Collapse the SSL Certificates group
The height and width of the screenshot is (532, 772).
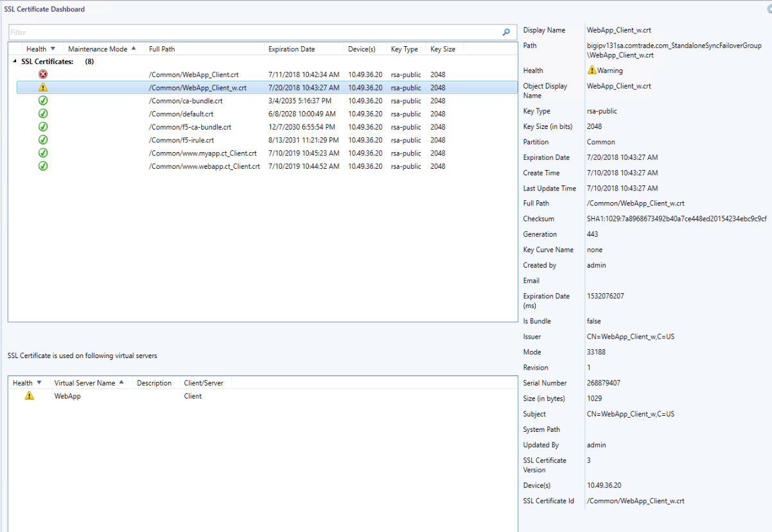(14, 61)
